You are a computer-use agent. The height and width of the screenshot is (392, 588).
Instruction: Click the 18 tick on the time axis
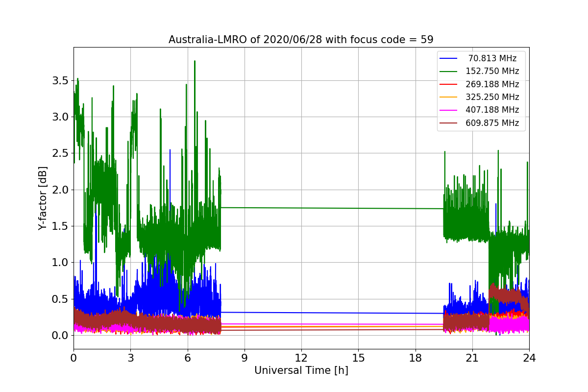[415, 358]
